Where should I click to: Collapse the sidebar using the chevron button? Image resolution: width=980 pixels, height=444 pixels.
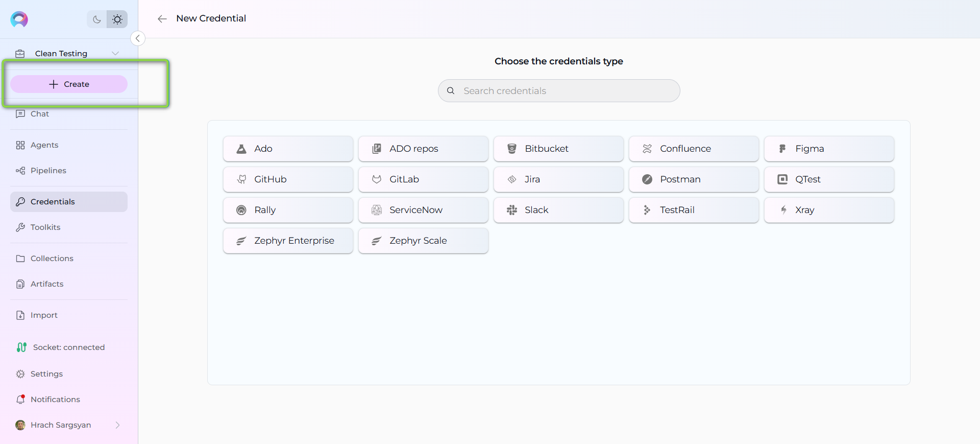[138, 38]
